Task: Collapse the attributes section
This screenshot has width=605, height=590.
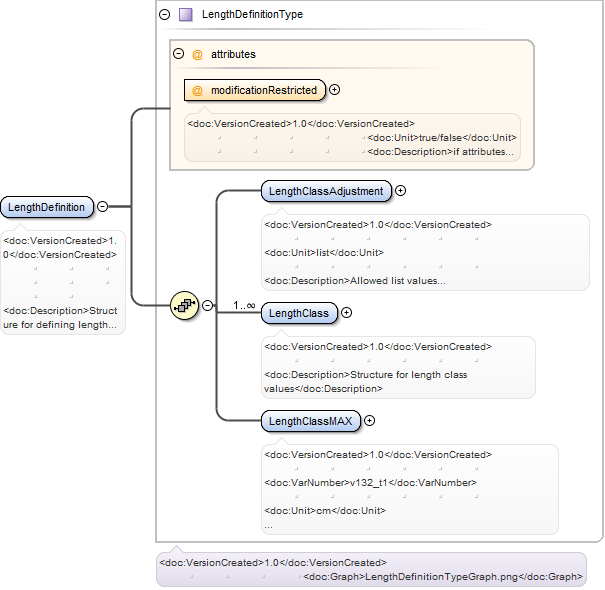Action: point(178,53)
